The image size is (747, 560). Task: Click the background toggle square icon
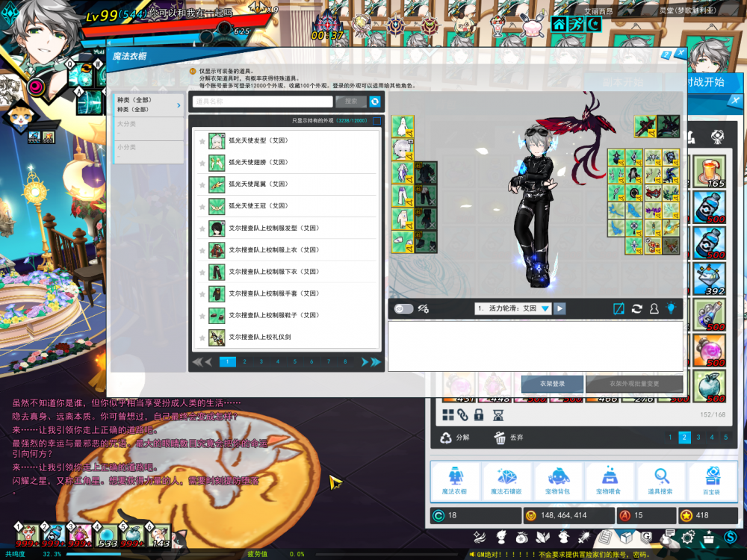pyautogui.click(x=619, y=308)
